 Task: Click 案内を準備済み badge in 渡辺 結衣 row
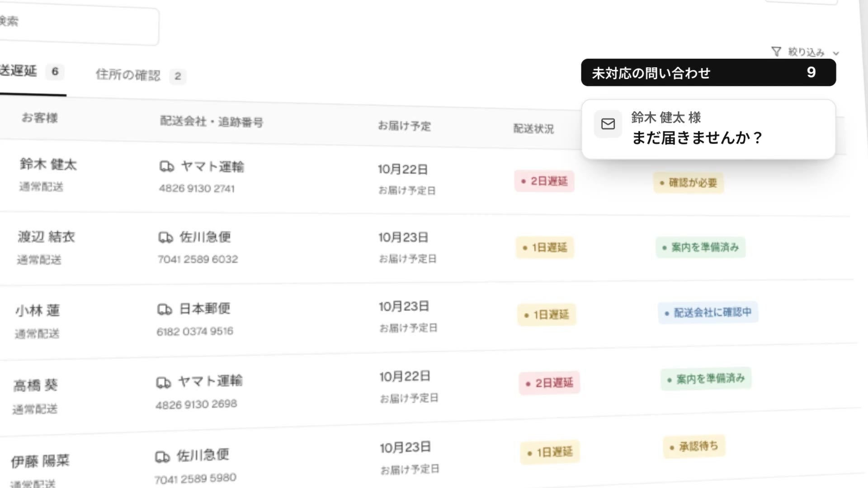coord(700,247)
